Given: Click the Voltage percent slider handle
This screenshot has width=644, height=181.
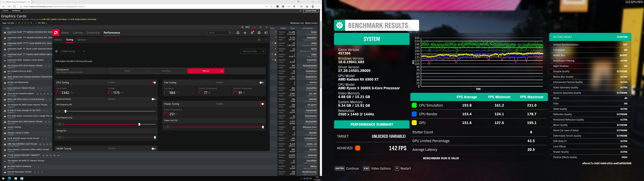Looking at the screenshot, I should (x=155, y=138).
